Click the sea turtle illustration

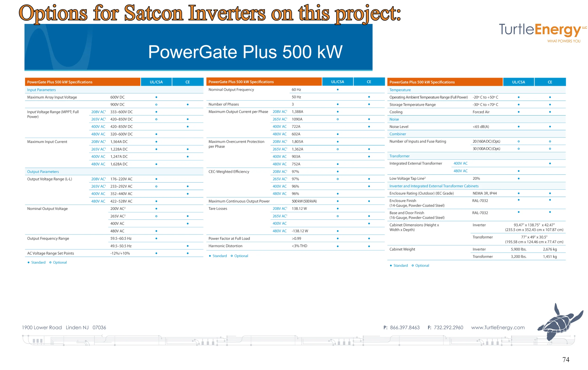point(560,321)
